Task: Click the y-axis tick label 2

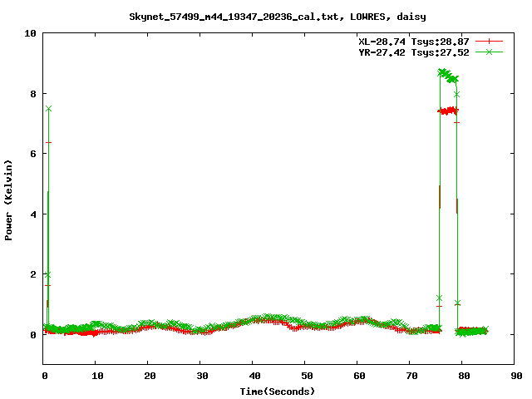Action: (33, 274)
